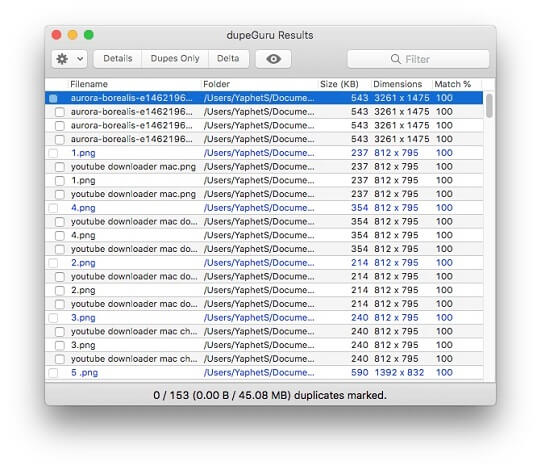Click blue size value 240 of 3.png
This screenshot has height=470, width=541.
click(x=360, y=317)
